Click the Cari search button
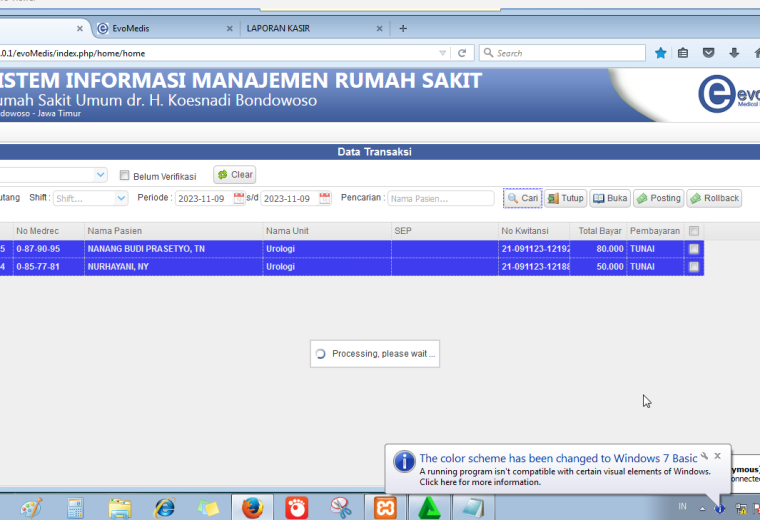The image size is (760, 520). [x=522, y=198]
